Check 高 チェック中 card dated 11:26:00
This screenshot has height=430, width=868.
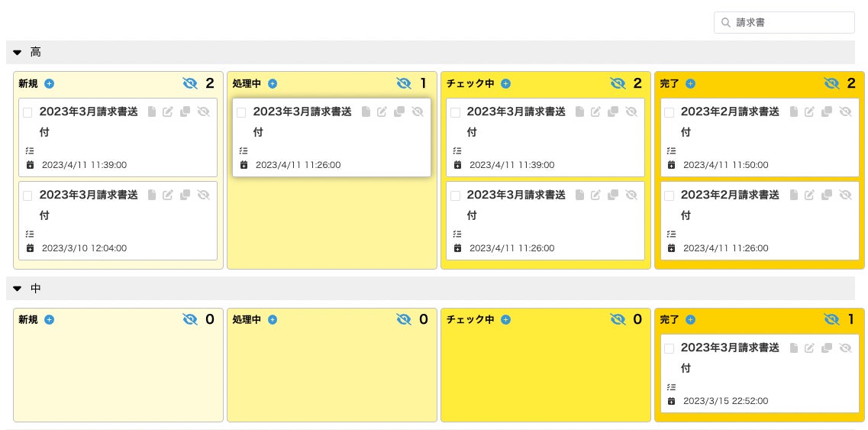[455, 196]
